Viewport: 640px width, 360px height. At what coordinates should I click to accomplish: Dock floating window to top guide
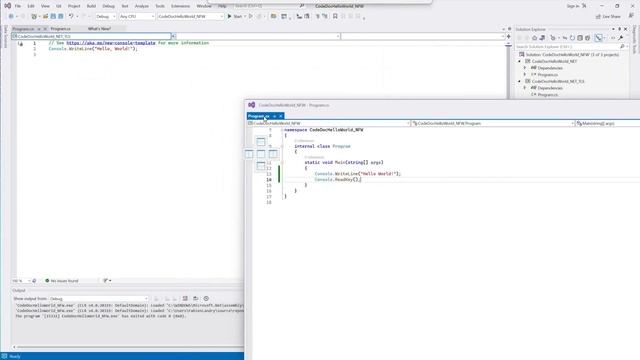(x=261, y=142)
